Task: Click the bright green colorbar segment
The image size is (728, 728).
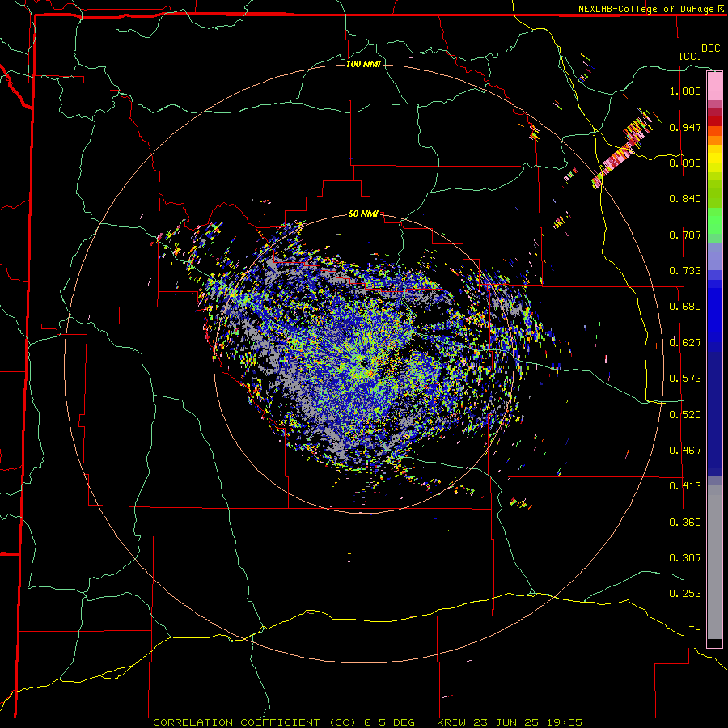Action: tap(714, 221)
